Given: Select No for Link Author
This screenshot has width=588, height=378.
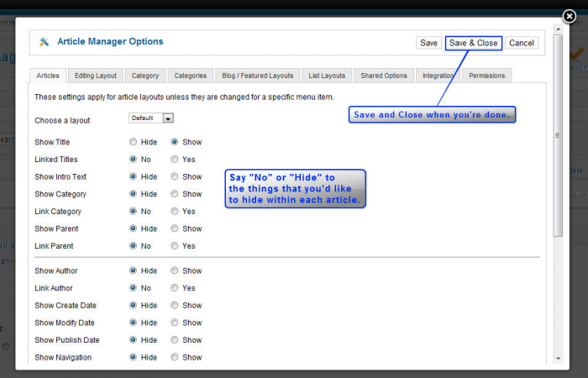Looking at the screenshot, I should pos(133,288).
